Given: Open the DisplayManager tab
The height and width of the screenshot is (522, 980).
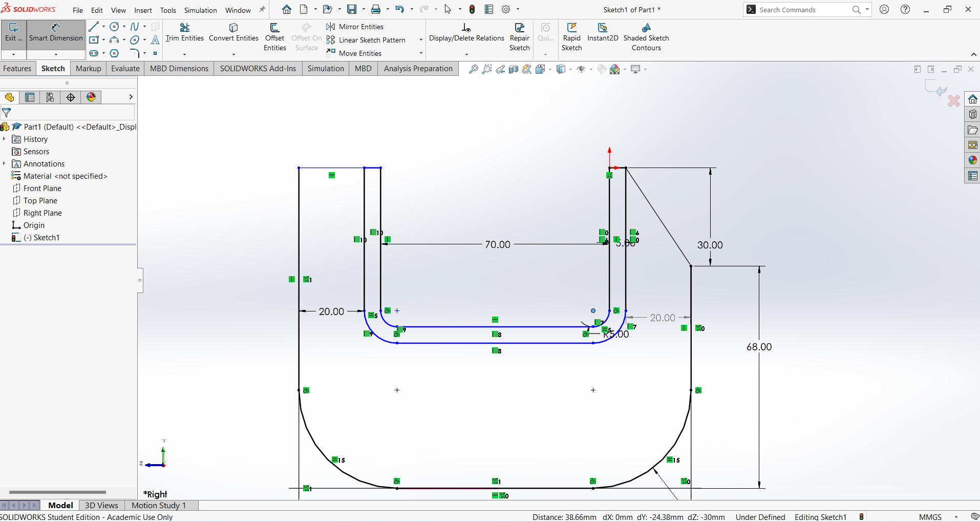Looking at the screenshot, I should tap(91, 97).
